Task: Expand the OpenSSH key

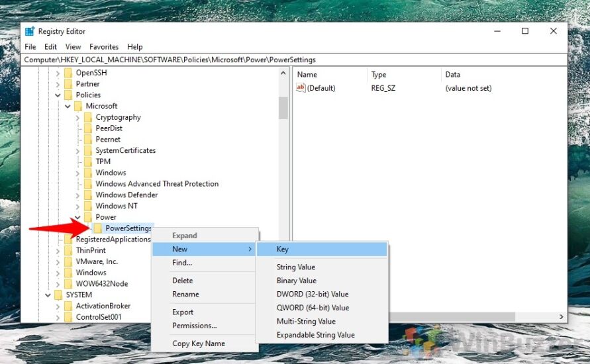Action: (58, 73)
